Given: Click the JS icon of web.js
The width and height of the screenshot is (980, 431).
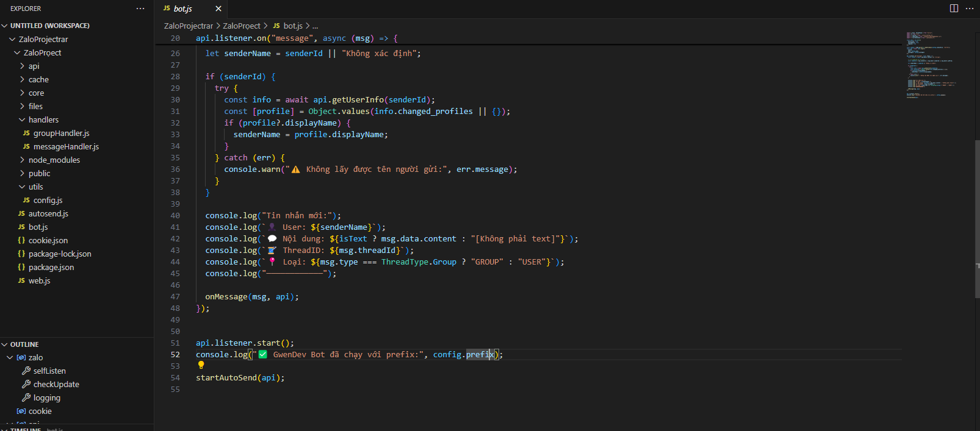Looking at the screenshot, I should (21, 280).
